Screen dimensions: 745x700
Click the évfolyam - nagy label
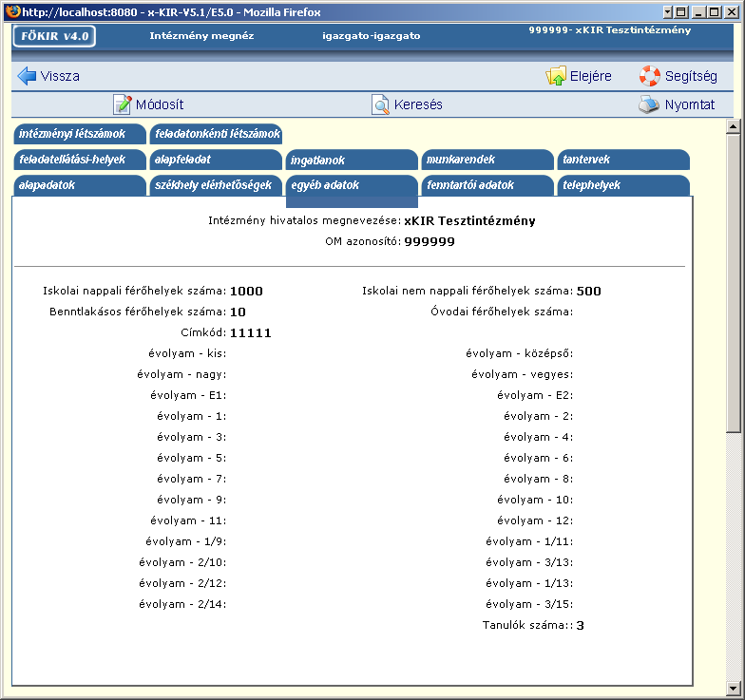pyautogui.click(x=181, y=374)
